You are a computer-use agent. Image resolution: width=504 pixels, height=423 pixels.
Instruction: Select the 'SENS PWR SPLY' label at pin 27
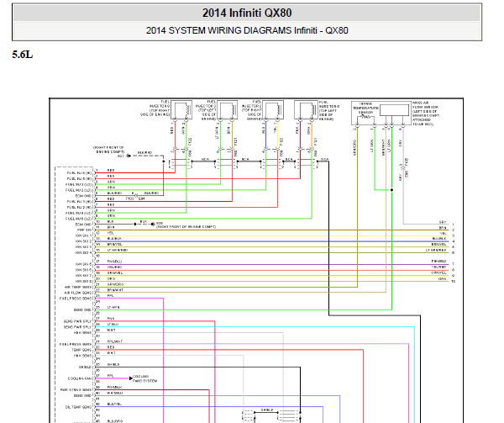pyautogui.click(x=77, y=321)
